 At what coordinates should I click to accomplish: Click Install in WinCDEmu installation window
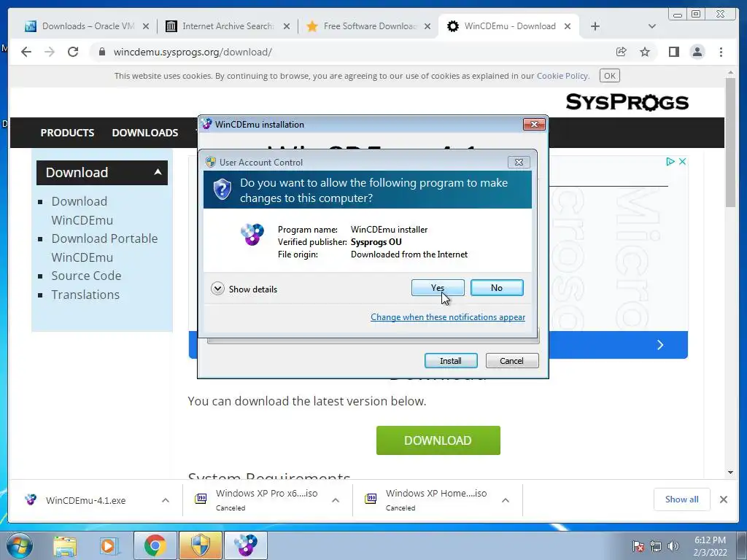[x=451, y=361]
